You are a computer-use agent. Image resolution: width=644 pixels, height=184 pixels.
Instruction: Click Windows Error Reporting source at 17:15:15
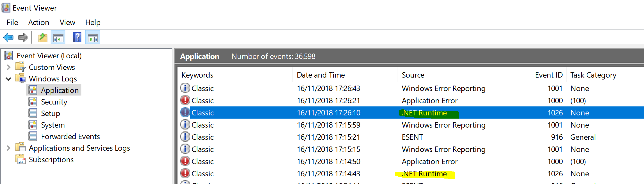[x=444, y=149]
